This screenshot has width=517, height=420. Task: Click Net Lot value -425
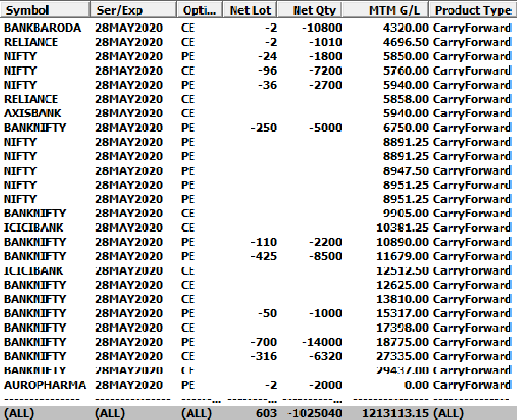264,256
